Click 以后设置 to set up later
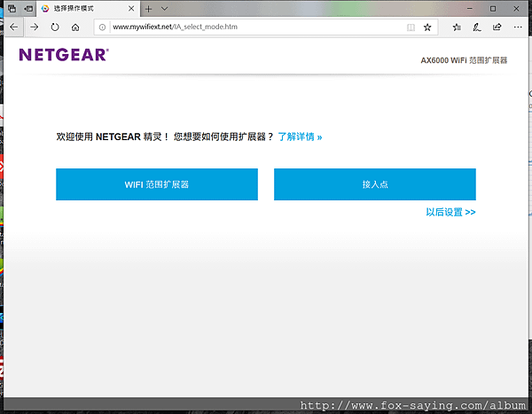Image resolution: width=532 pixels, height=414 pixels. point(450,212)
